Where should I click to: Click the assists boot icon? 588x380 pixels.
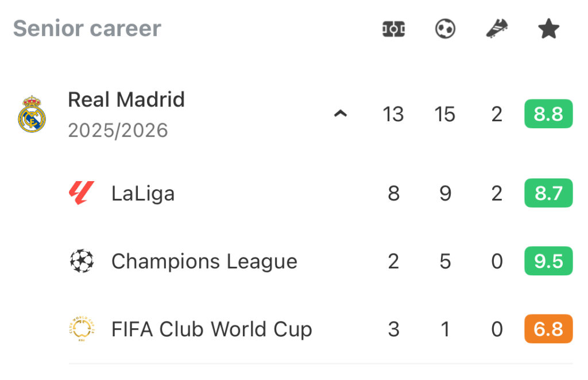pyautogui.click(x=497, y=29)
